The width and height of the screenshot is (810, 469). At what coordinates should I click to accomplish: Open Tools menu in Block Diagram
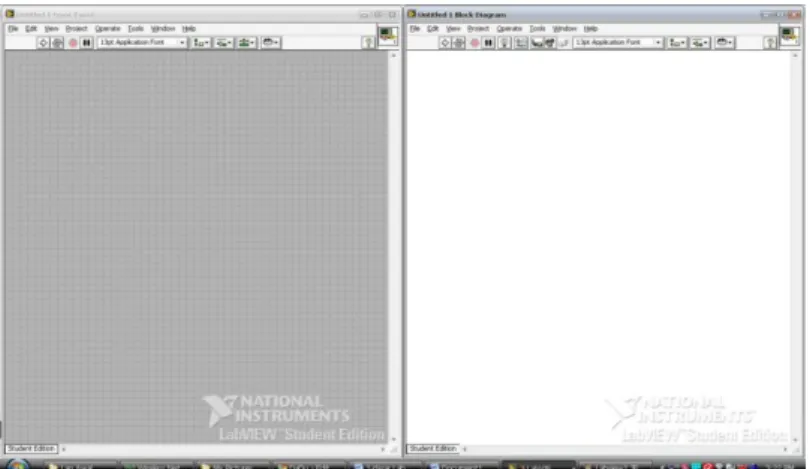tap(537, 28)
